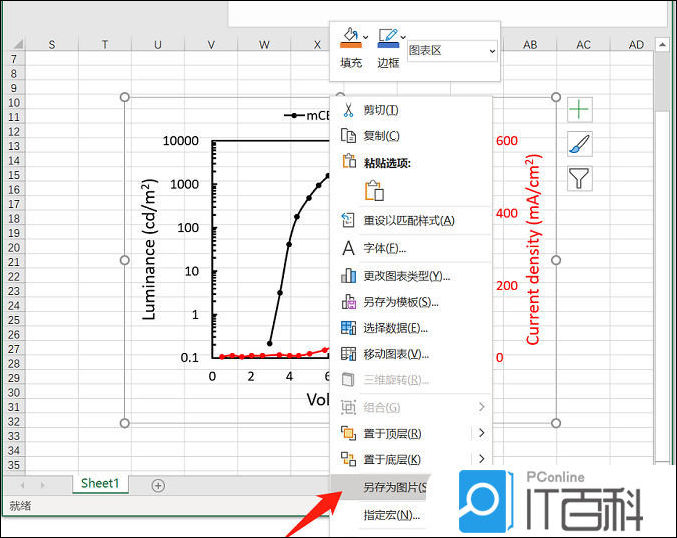Click the red 600 secondary axis label
The width and height of the screenshot is (677, 538).
(x=506, y=140)
